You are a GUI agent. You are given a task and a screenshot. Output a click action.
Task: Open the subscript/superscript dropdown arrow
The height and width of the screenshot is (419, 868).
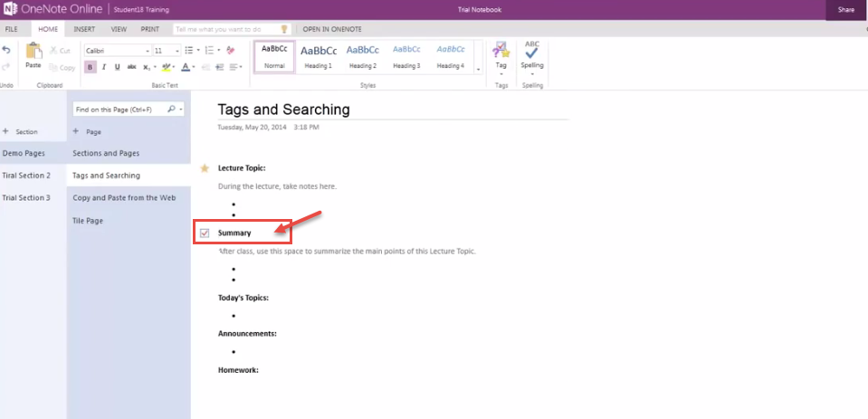pyautogui.click(x=155, y=67)
